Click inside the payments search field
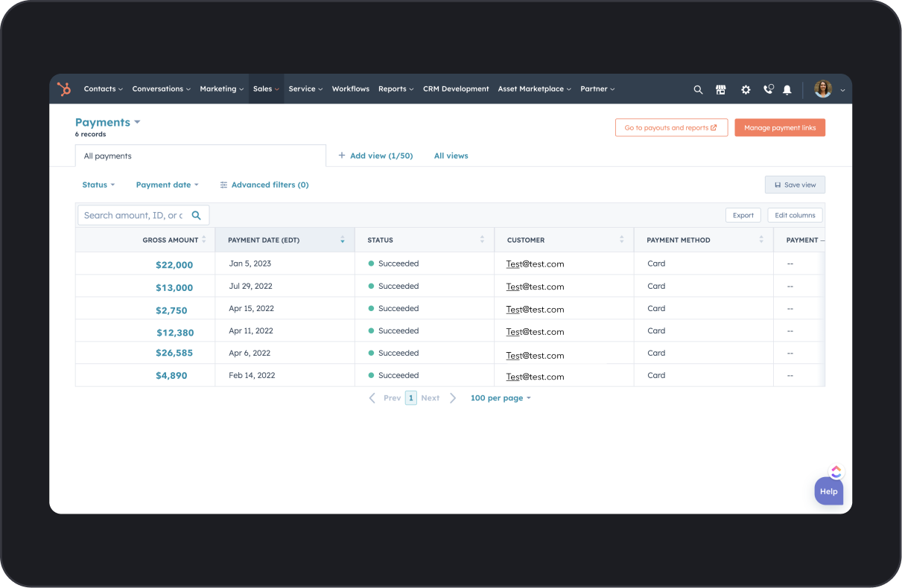This screenshot has height=588, width=902. coord(134,214)
